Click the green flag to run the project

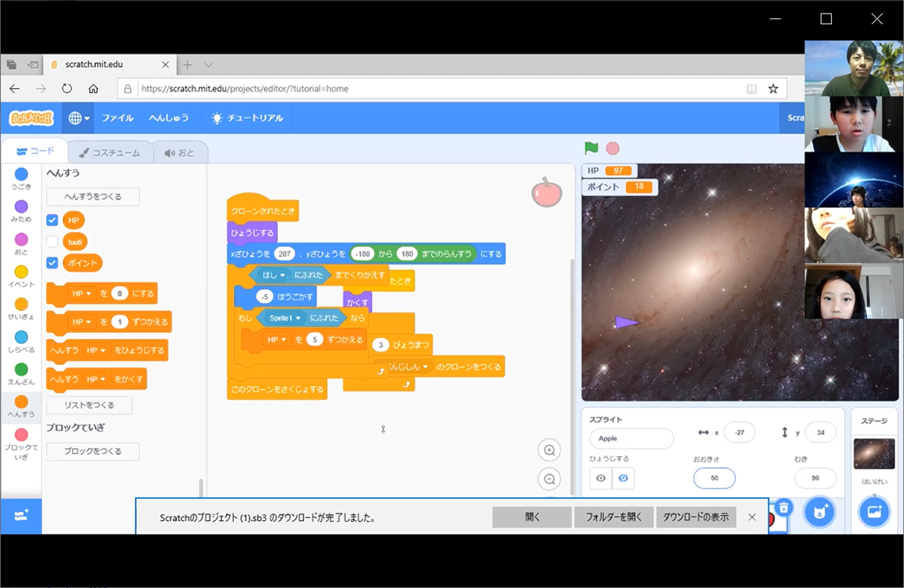tap(591, 148)
